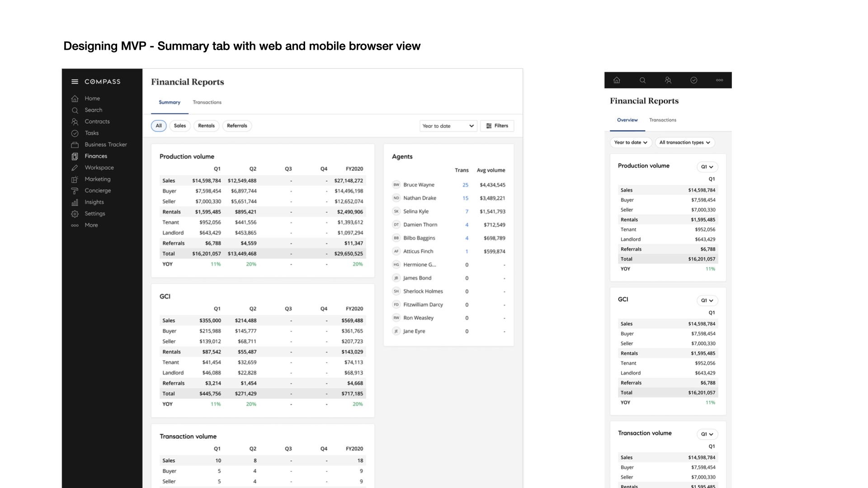Enable the Rentals filter pill
The width and height of the screenshot is (868, 488).
(206, 126)
